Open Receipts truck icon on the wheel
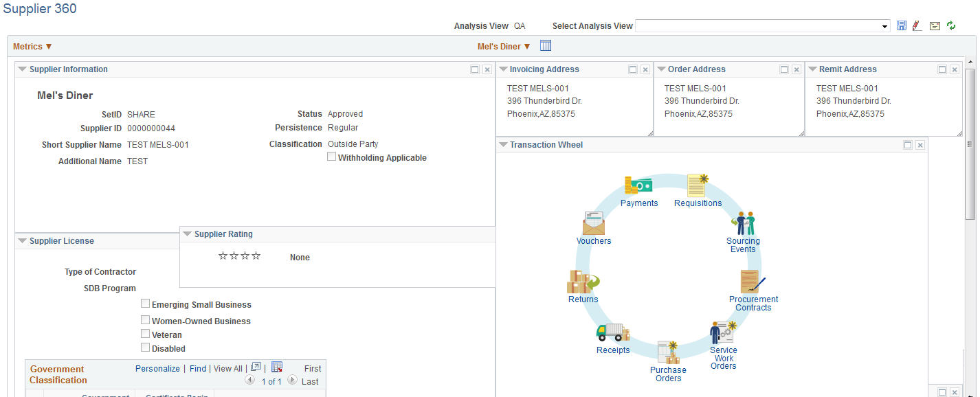The width and height of the screenshot is (980, 397). (613, 332)
